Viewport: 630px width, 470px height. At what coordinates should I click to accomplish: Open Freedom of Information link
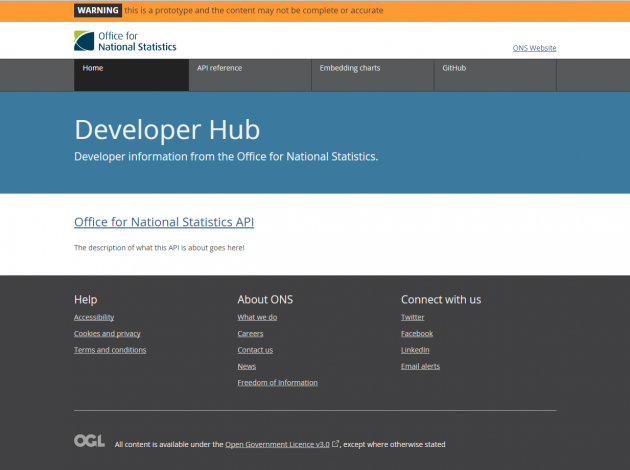click(x=278, y=383)
